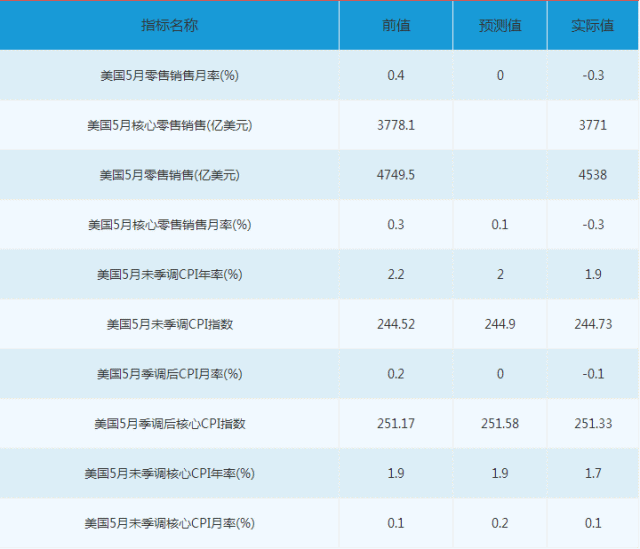
Task: Click forecast value 2 of 未季调CPI年率
Action: (x=500, y=275)
